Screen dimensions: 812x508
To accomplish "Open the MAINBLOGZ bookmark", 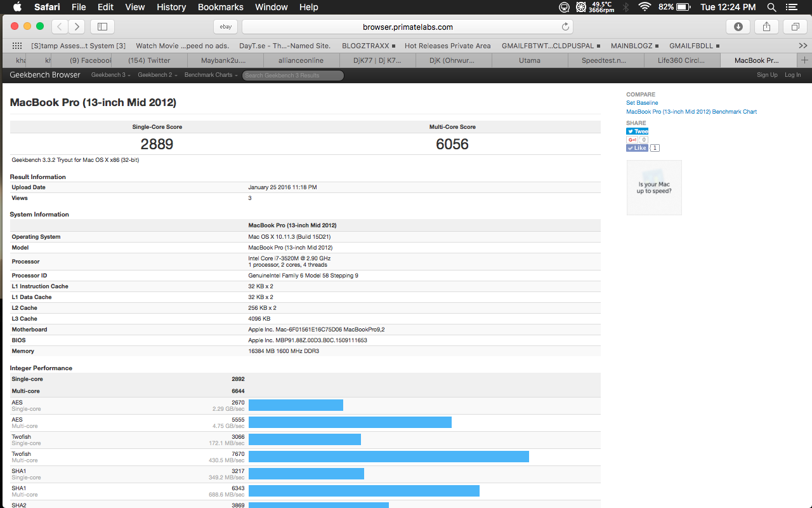I will (635, 46).
